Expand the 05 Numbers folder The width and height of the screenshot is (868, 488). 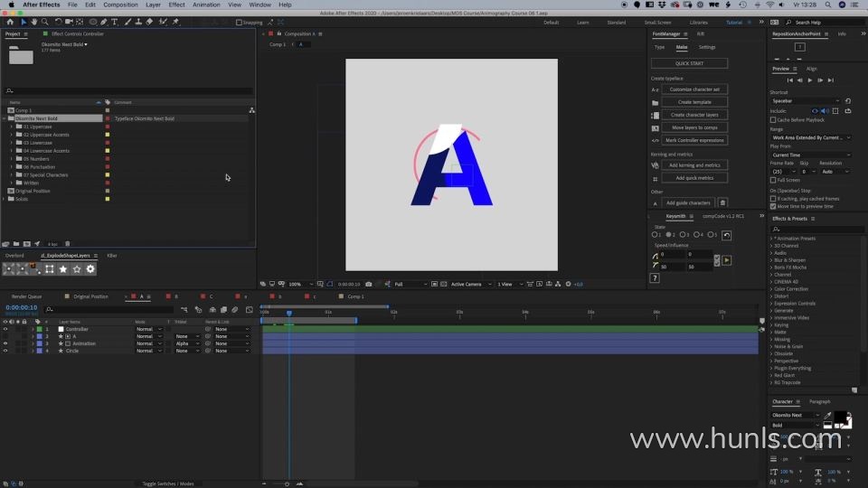12,159
